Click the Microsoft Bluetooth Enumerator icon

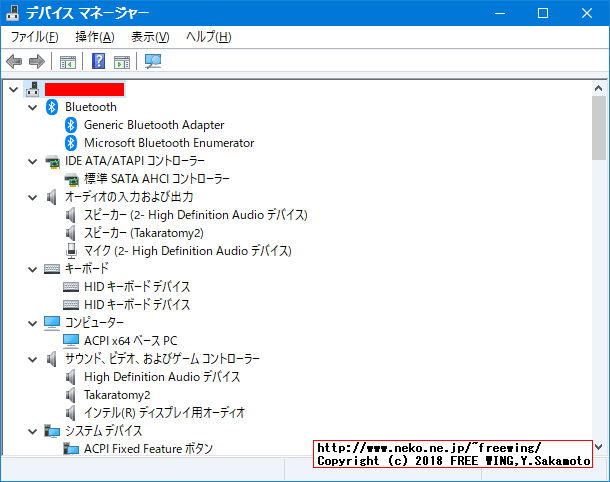coord(70,143)
